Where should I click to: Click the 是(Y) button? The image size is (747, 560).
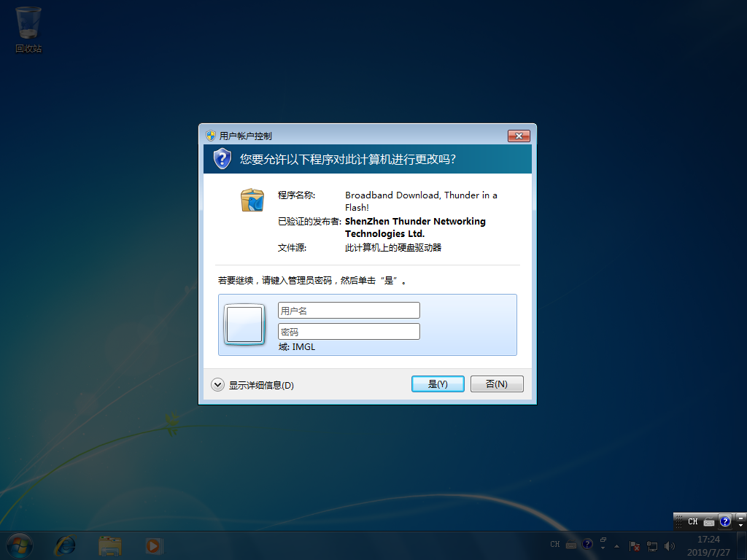point(438,384)
